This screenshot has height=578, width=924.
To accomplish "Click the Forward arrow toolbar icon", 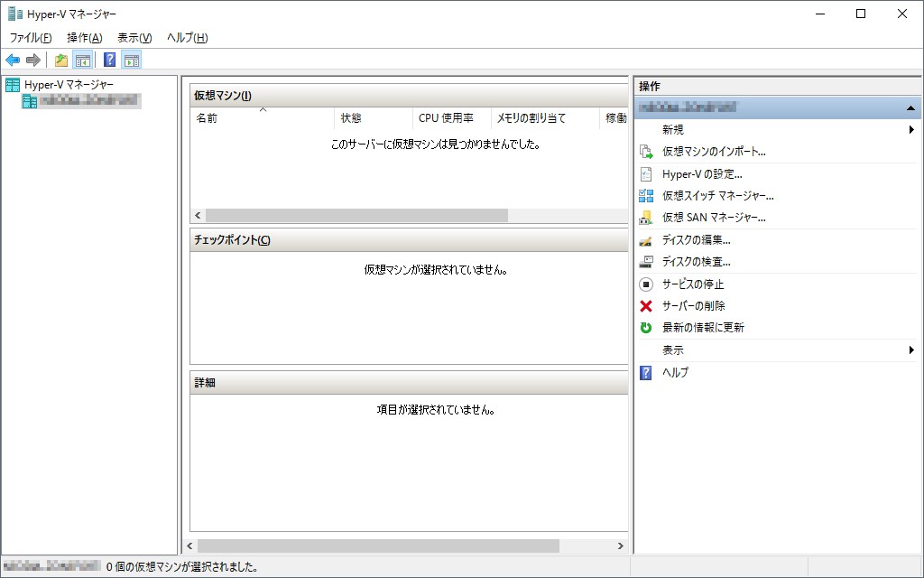I will (33, 60).
